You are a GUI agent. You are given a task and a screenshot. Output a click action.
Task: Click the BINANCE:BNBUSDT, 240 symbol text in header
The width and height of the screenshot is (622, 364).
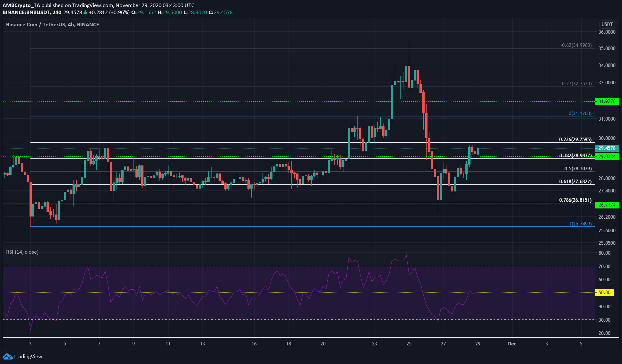(32, 13)
